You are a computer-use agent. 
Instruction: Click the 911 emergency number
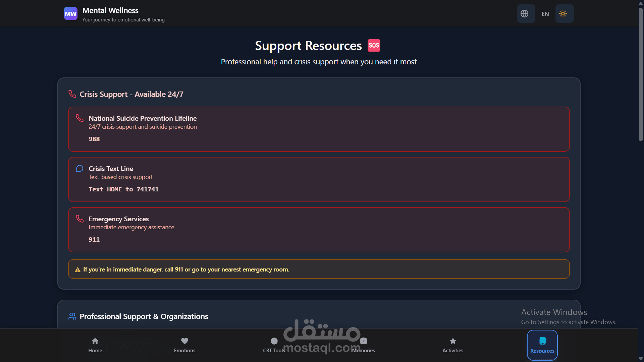[x=94, y=239]
